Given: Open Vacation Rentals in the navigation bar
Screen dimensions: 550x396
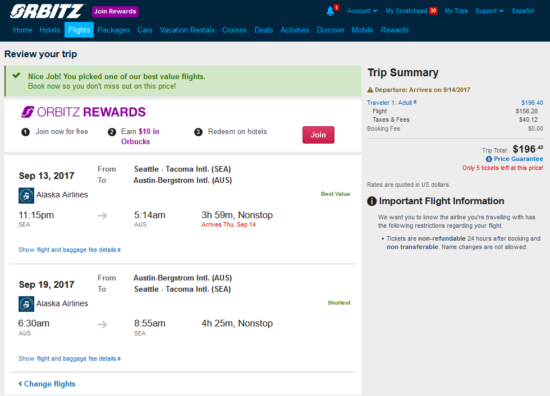Looking at the screenshot, I should click(187, 30).
